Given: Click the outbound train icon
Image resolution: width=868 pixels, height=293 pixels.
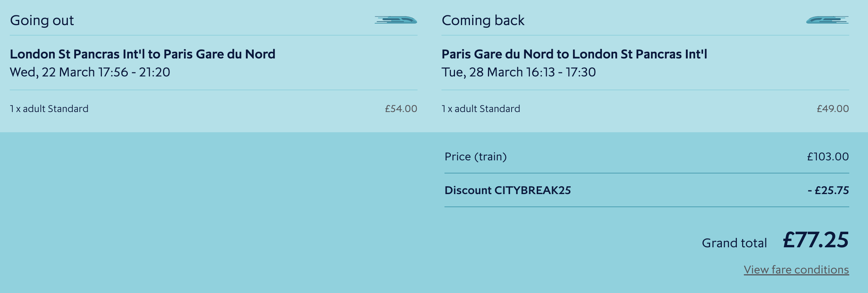Looking at the screenshot, I should tap(396, 20).
